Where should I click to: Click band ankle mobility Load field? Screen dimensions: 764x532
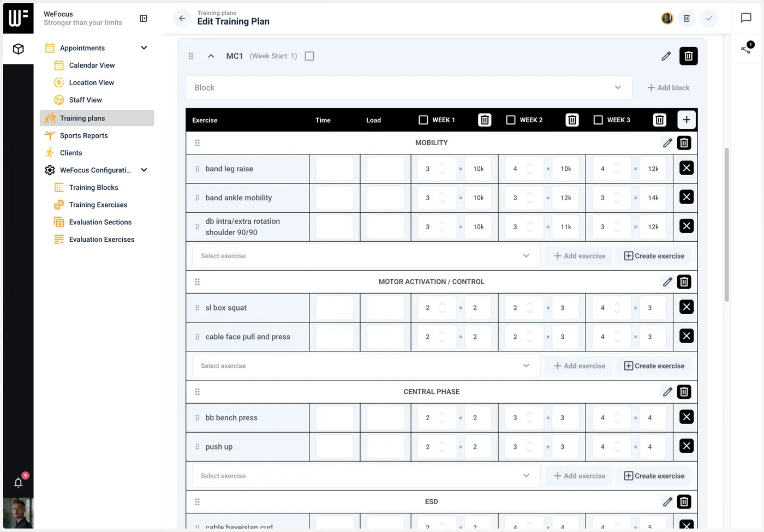tap(385, 198)
